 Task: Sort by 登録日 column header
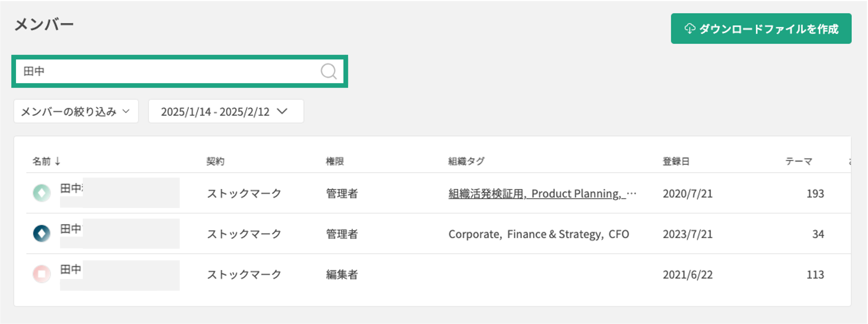676,161
